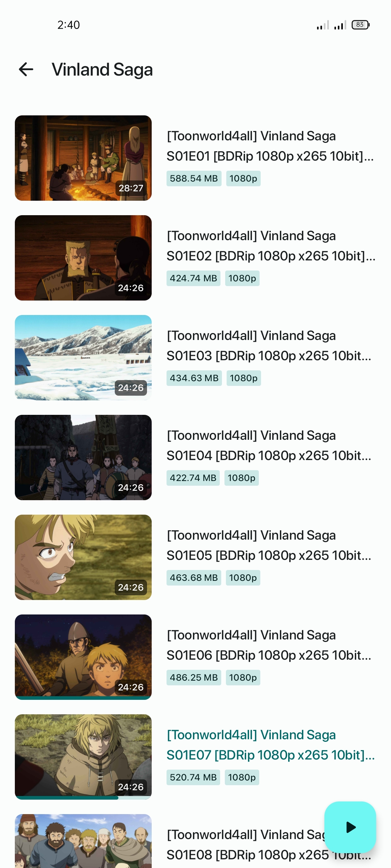Open the S01E04 episode thumbnail
The width and height of the screenshot is (391, 868).
tap(83, 458)
